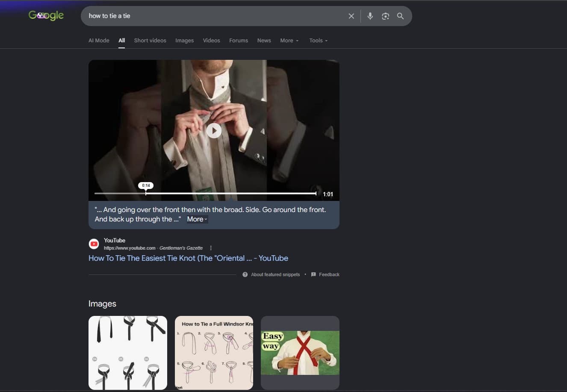The height and width of the screenshot is (392, 567).
Task: Expand the Tools dropdown
Action: [318, 41]
